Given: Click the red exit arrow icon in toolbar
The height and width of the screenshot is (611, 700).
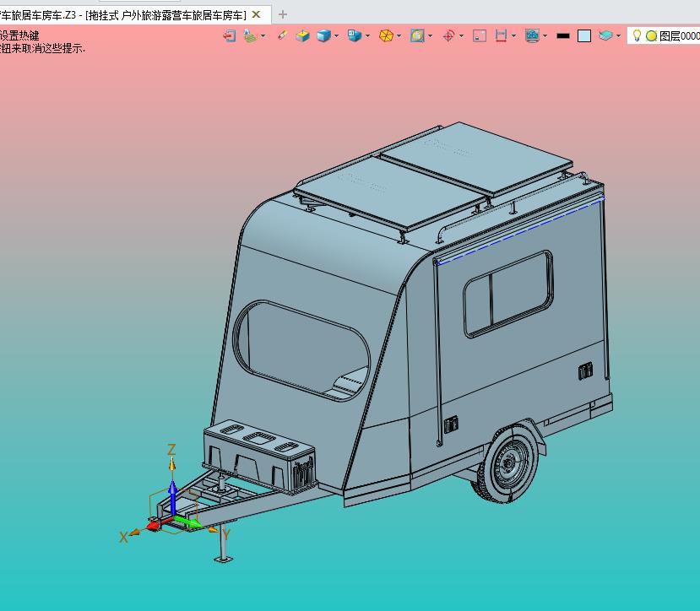Looking at the screenshot, I should [x=229, y=36].
